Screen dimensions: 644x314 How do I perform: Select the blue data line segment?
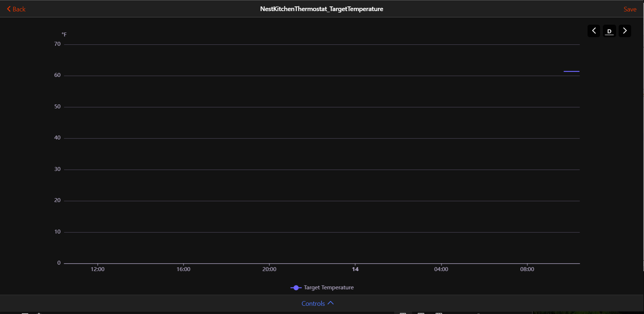click(571, 72)
